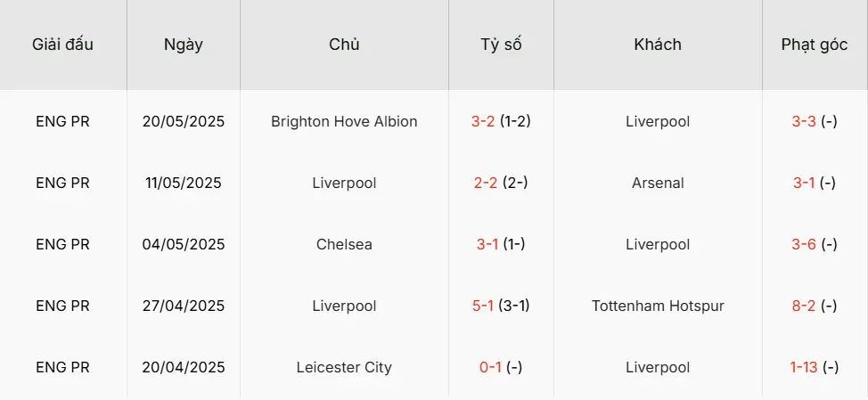Image resolution: width=868 pixels, height=400 pixels.
Task: Click on Tottenham Hotspur team name
Action: point(658,306)
